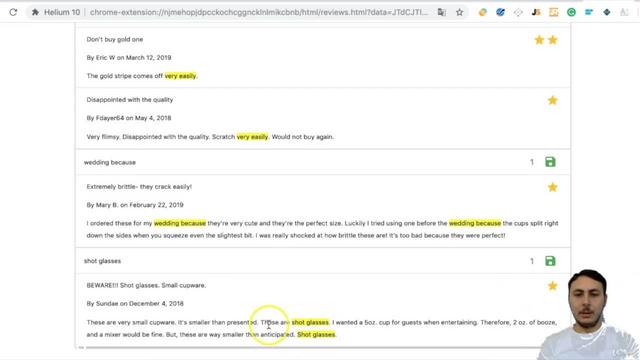Click first highlighted "wedding because" in Mary B. review

(180, 223)
